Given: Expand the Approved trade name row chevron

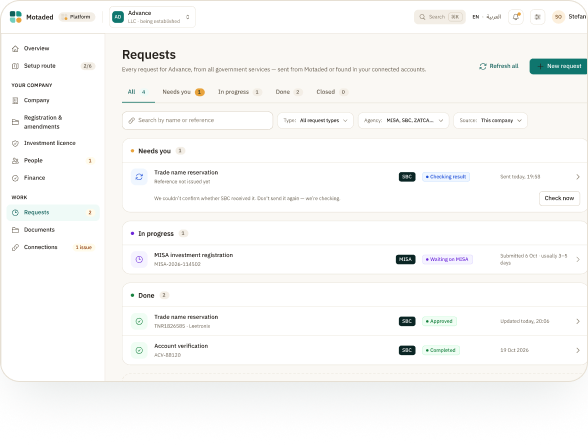Looking at the screenshot, I should 578,321.
